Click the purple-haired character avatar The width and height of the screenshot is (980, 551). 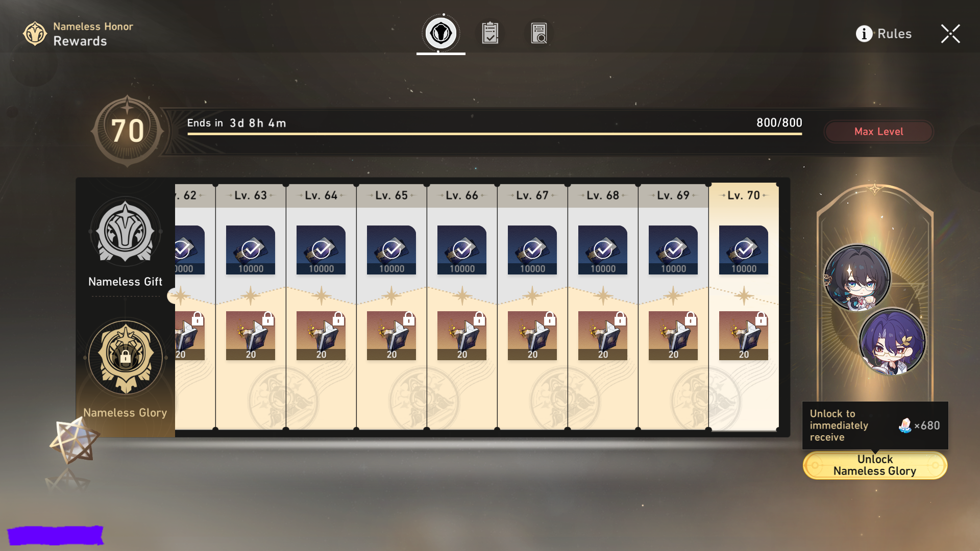click(892, 342)
